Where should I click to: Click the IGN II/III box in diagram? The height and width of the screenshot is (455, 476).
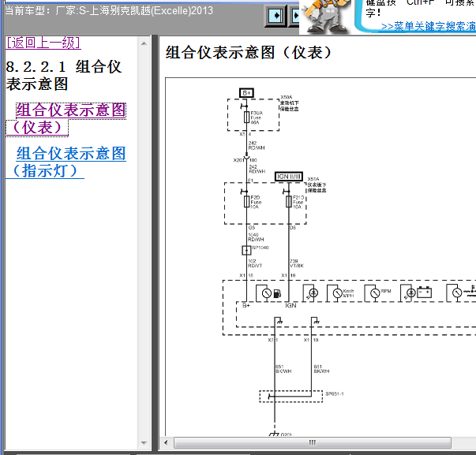[289, 177]
